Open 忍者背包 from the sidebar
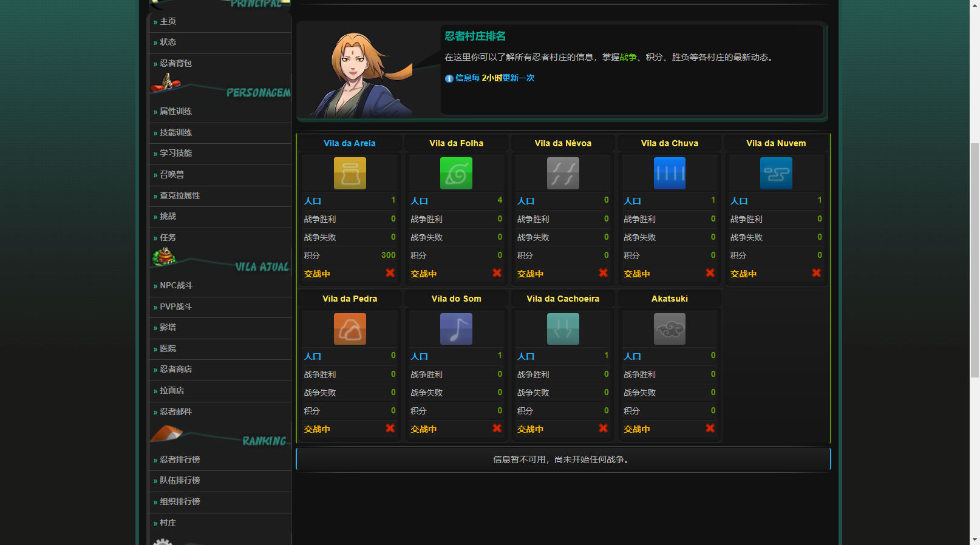Viewport: 980px width, 545px height. coord(175,63)
